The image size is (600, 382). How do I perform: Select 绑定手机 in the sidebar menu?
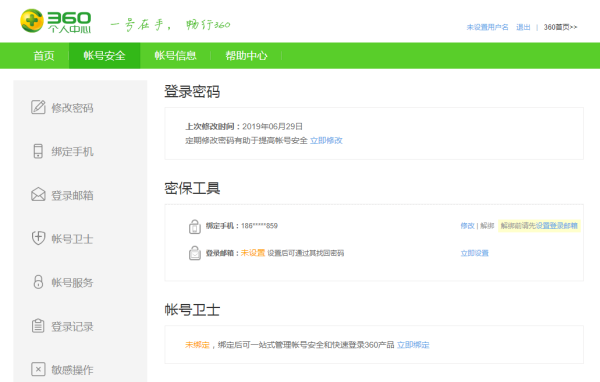(x=72, y=152)
